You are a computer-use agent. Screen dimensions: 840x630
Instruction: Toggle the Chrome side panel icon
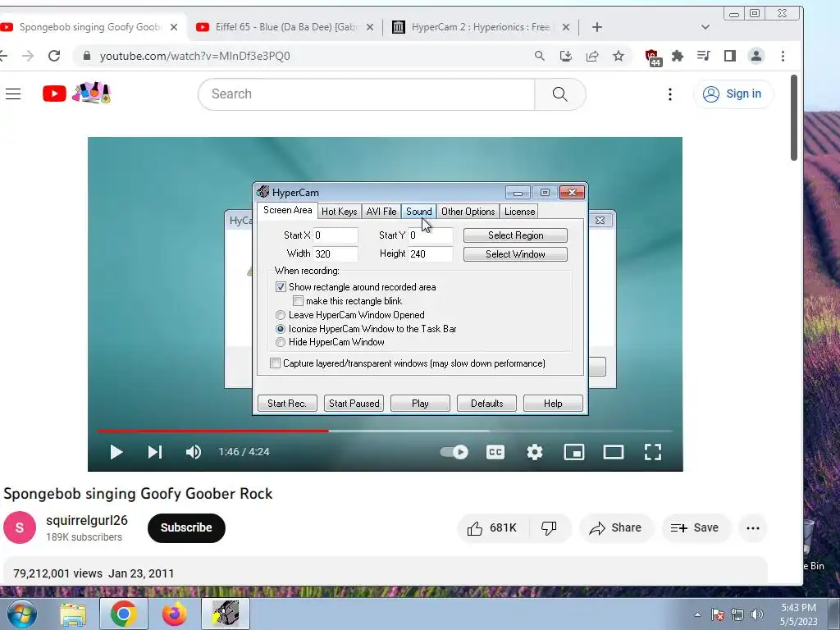729,56
